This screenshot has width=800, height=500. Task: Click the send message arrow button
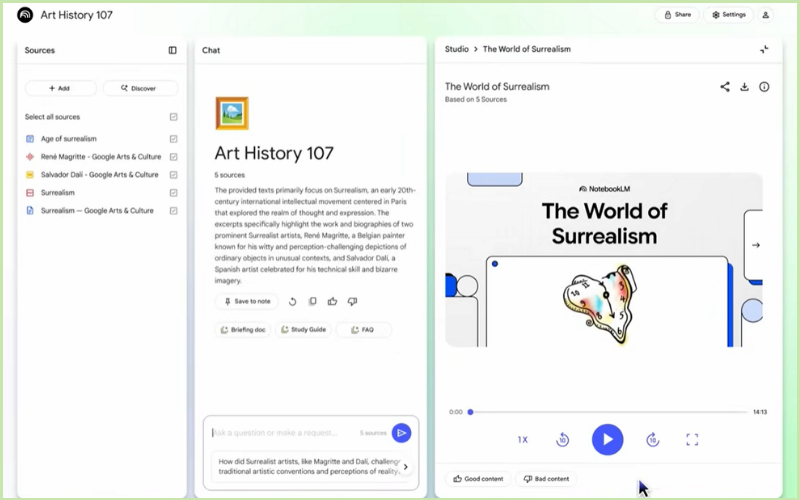(x=402, y=433)
